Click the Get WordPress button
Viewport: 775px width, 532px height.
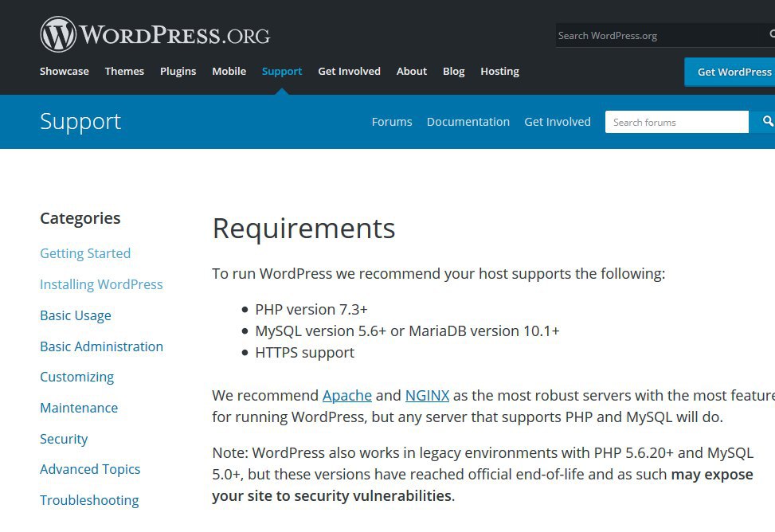730,72
